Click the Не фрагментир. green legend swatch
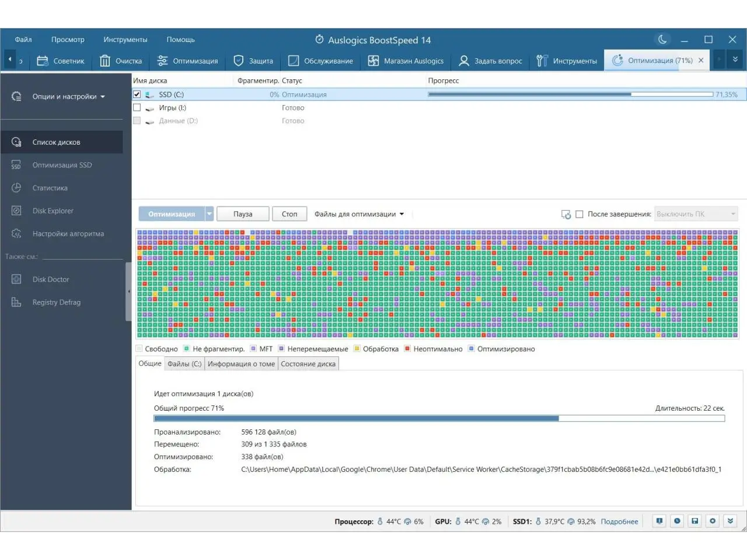 pos(186,349)
